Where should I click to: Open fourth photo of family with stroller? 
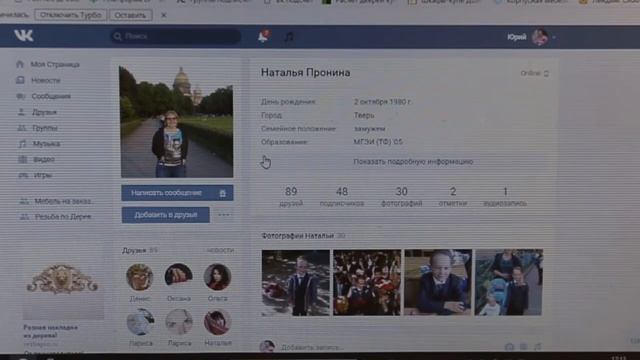[509, 282]
